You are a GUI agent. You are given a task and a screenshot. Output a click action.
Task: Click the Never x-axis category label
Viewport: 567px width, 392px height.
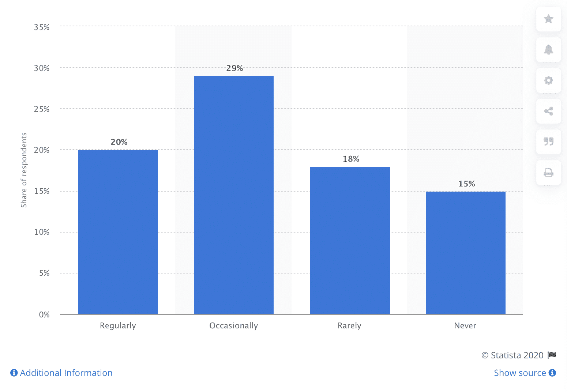coord(465,325)
